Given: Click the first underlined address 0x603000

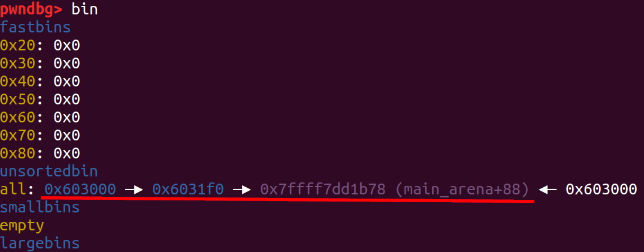Looking at the screenshot, I should point(80,189).
